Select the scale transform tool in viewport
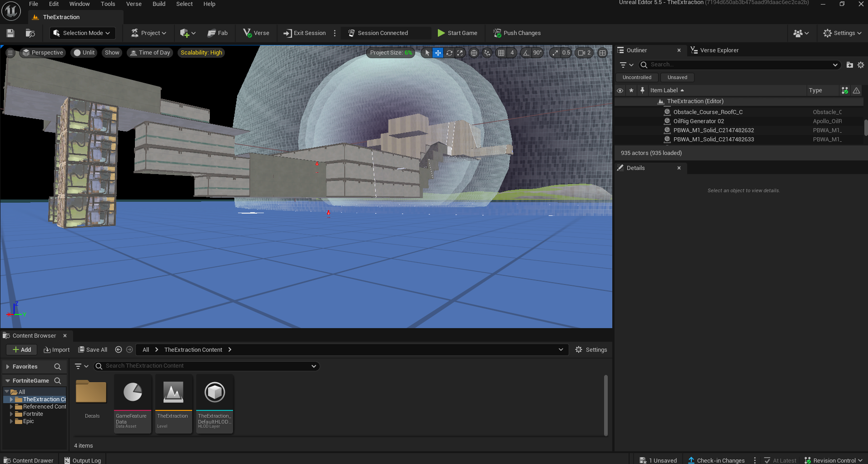Image resolution: width=868 pixels, height=464 pixels. click(x=460, y=53)
